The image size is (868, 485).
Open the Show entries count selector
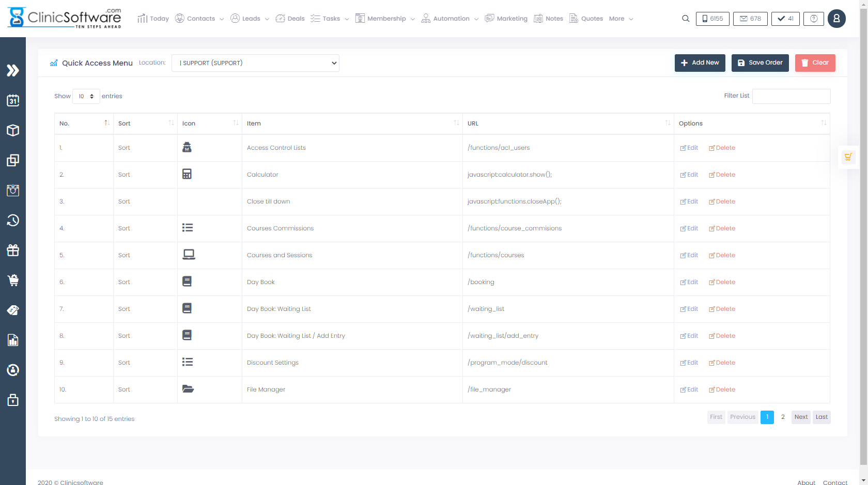point(86,96)
